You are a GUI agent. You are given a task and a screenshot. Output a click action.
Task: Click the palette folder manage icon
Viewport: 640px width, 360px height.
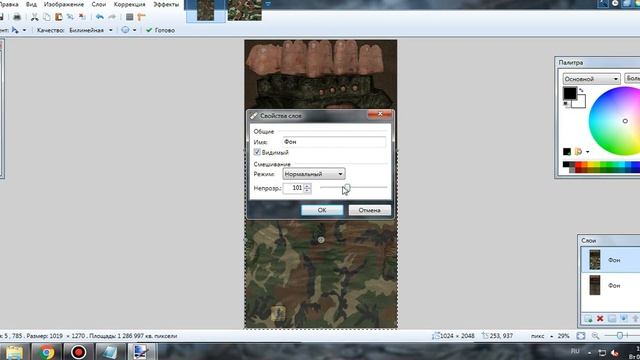click(x=578, y=152)
